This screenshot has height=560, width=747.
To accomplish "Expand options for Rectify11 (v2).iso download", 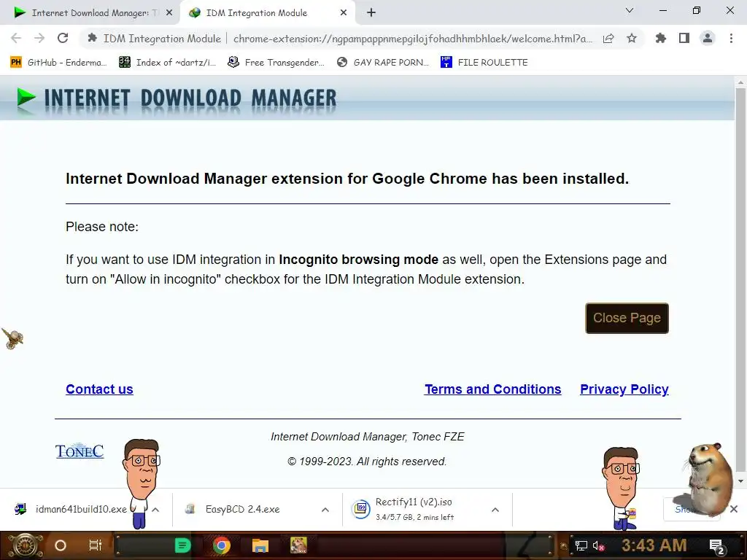I will [x=495, y=510].
